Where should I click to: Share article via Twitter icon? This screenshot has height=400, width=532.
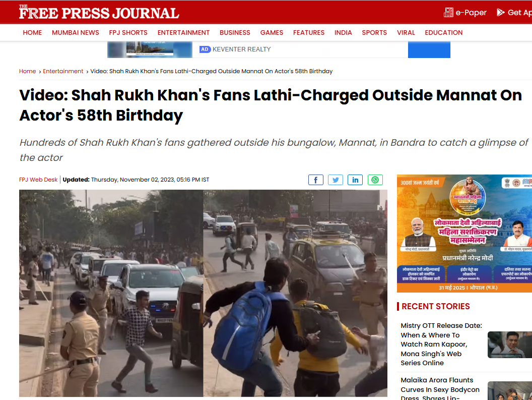tap(335, 180)
